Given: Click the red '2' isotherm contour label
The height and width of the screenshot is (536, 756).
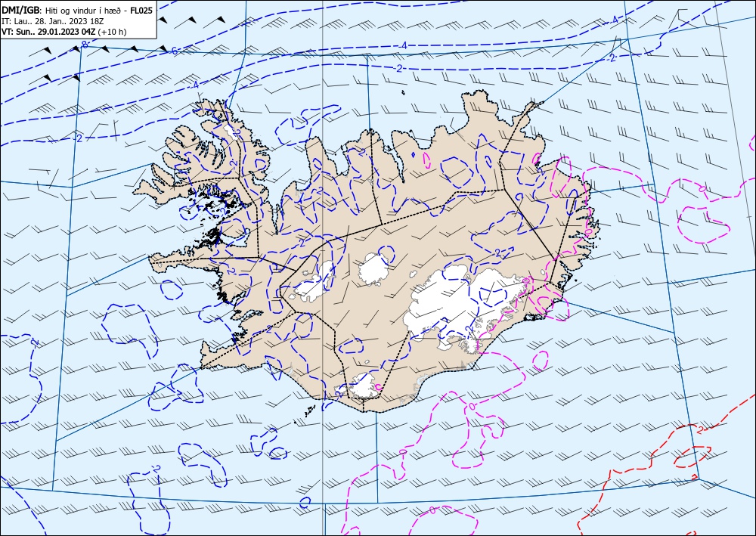Looking at the screenshot, I should click(x=700, y=429).
